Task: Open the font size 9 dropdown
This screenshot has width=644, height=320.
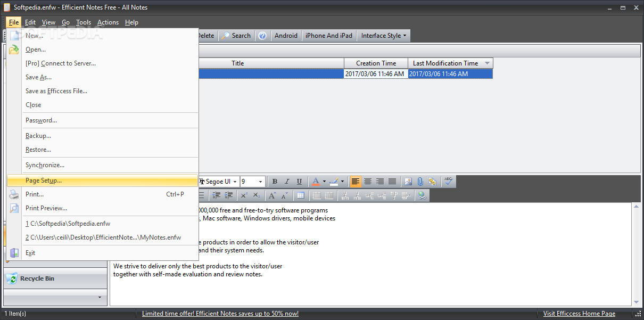Action: (260, 182)
